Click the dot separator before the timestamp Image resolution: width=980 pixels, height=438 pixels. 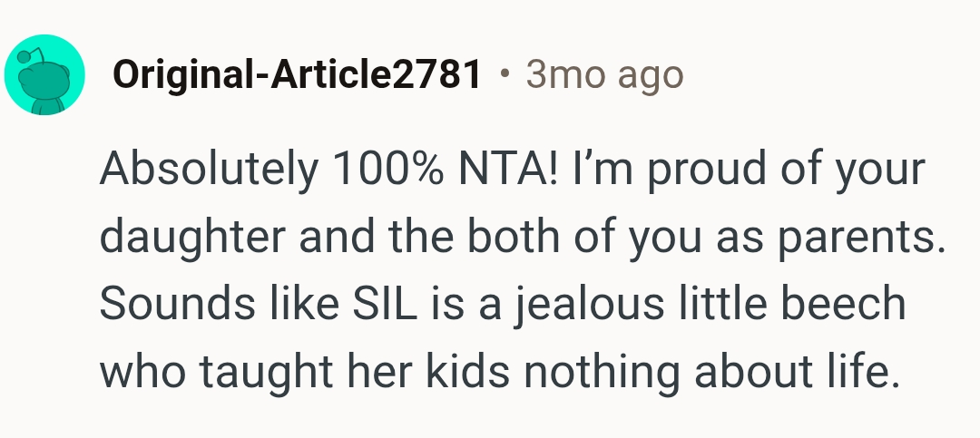coord(504,74)
